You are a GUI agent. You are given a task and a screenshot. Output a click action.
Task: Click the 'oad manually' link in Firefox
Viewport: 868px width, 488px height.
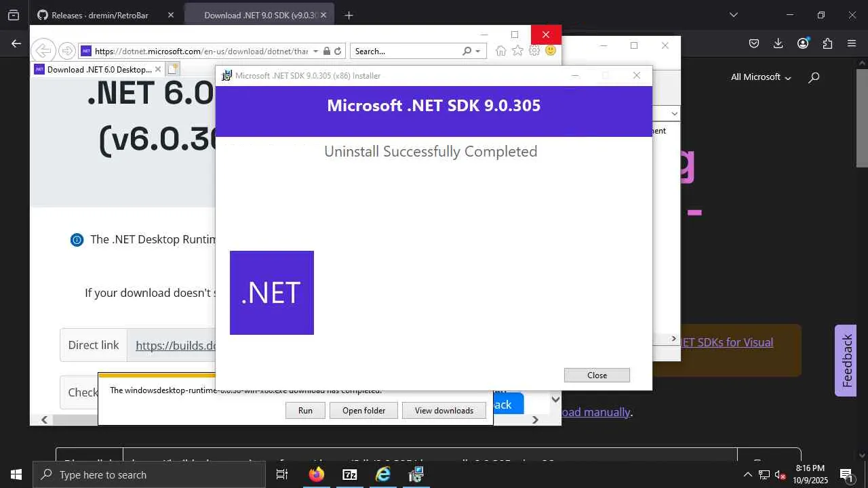[596, 412]
